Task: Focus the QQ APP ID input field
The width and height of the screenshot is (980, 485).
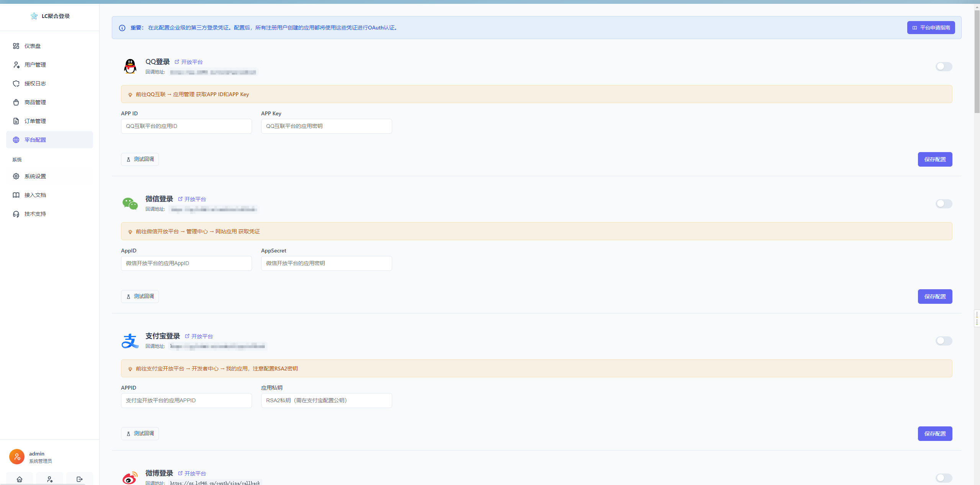Action: [187, 126]
